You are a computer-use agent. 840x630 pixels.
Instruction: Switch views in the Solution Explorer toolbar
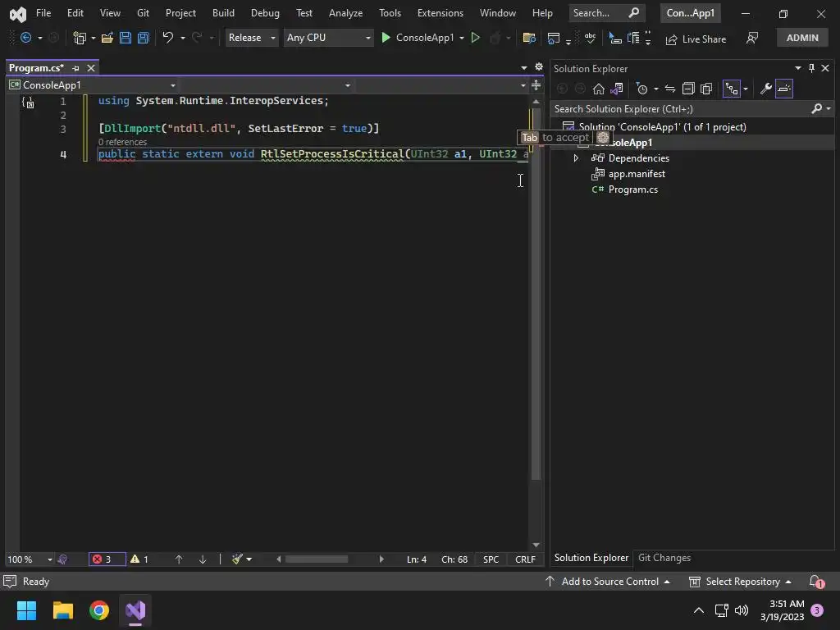point(617,89)
